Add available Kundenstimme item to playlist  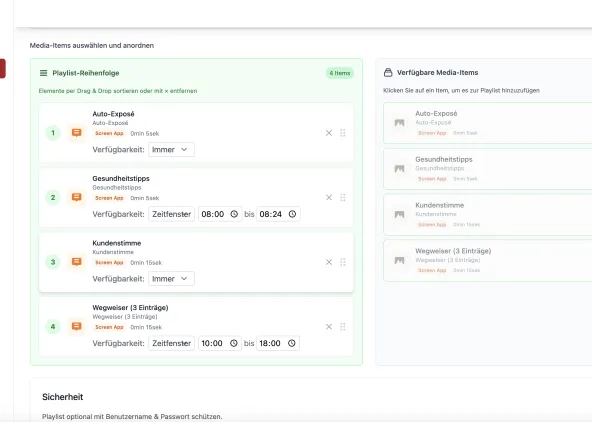click(487, 214)
